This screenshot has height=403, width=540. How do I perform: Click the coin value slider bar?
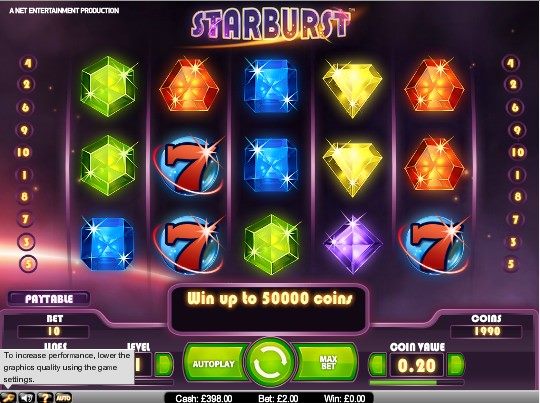pyautogui.click(x=417, y=382)
